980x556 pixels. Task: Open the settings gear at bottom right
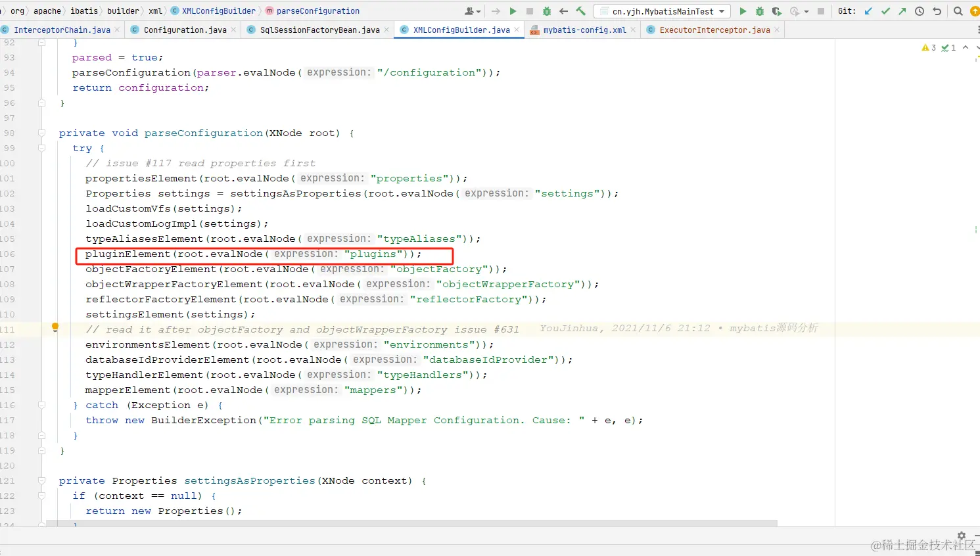[x=962, y=536]
